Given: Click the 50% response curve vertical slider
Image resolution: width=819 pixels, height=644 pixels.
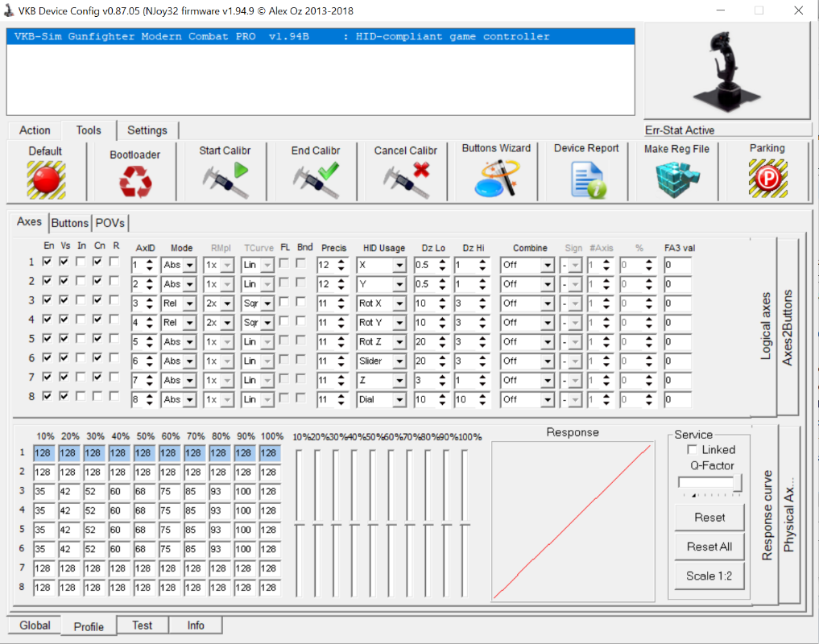Looking at the screenshot, I should point(372,523).
